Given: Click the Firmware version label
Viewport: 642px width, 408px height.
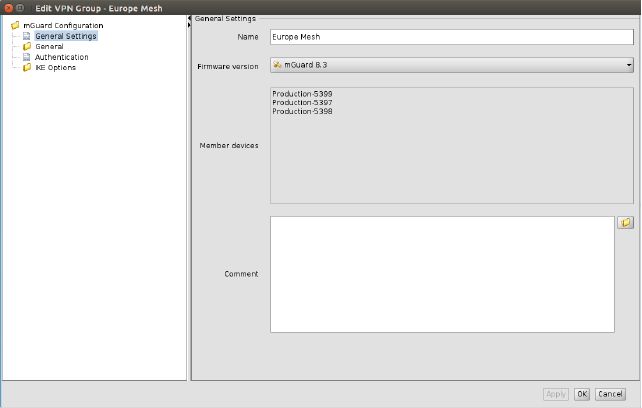Looking at the screenshot, I should coord(228,66).
